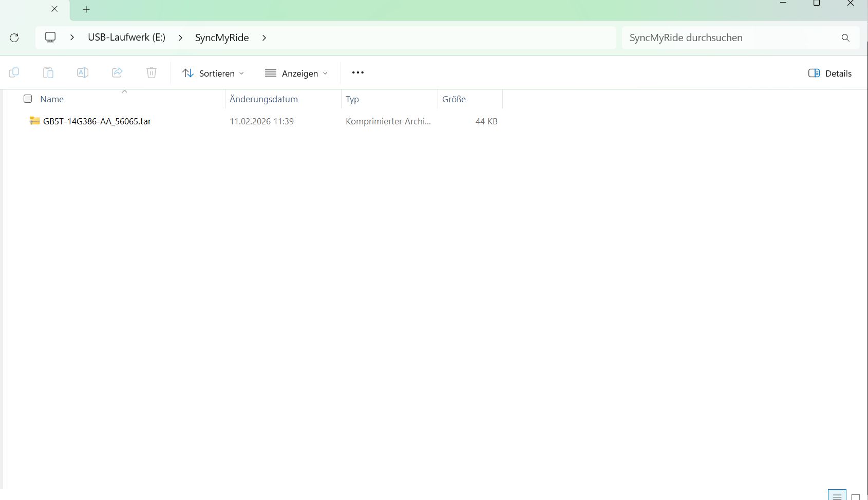The height and width of the screenshot is (500, 868).
Task: Click the Refresh icon beside the address bar
Action: tap(14, 38)
